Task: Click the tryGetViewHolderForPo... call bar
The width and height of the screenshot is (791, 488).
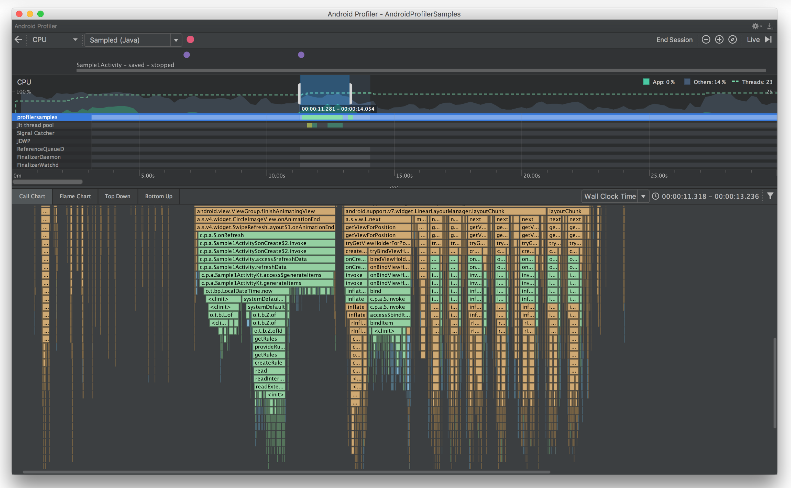Action: pos(378,243)
